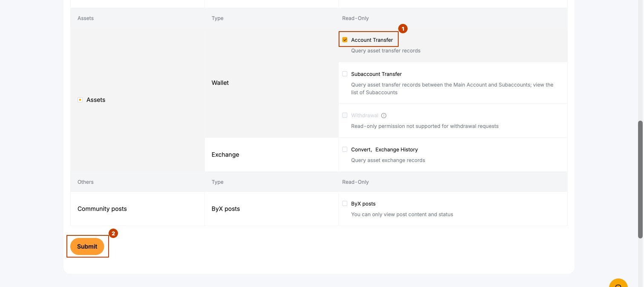The height and width of the screenshot is (287, 644).
Task: Click the Community posts row label
Action: tap(102, 209)
